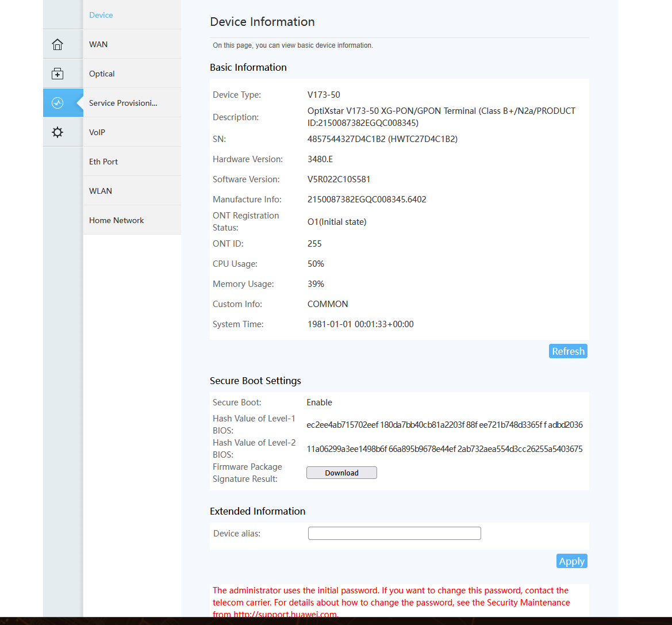Click the Extended Information heading
The height and width of the screenshot is (625, 672).
[x=258, y=511]
